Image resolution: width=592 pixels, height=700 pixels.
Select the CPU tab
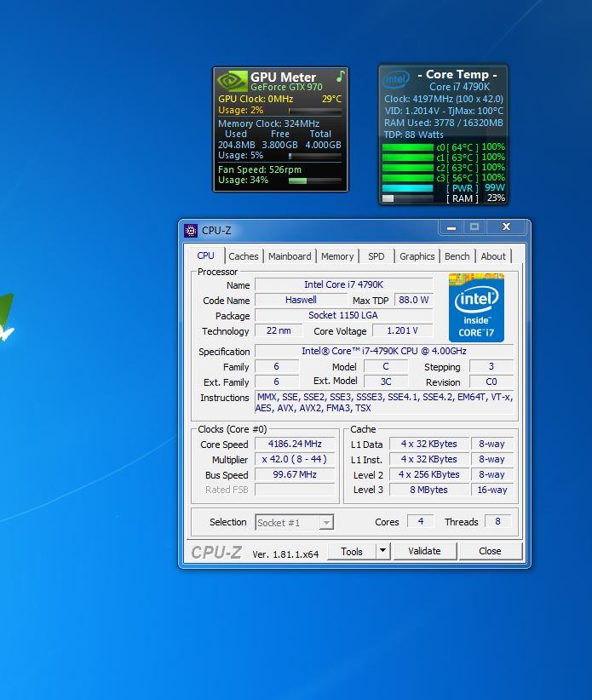pos(206,255)
